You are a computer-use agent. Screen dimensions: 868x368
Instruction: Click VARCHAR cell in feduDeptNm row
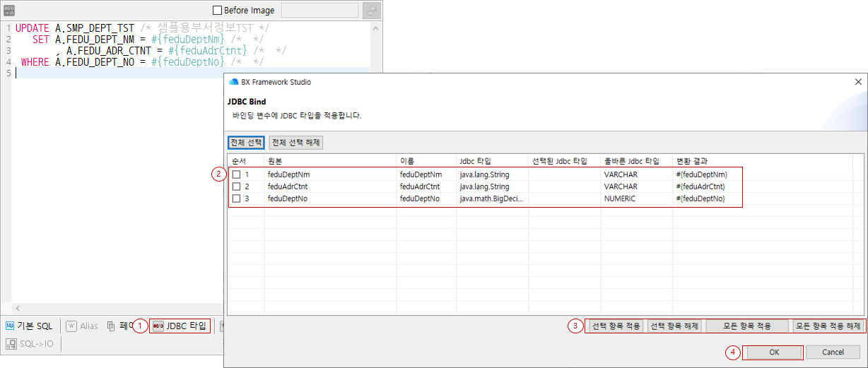636,174
